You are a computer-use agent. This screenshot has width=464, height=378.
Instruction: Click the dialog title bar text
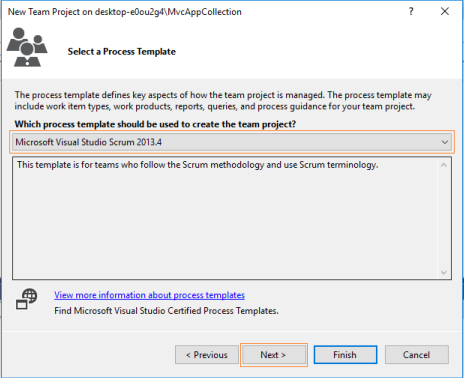125,12
